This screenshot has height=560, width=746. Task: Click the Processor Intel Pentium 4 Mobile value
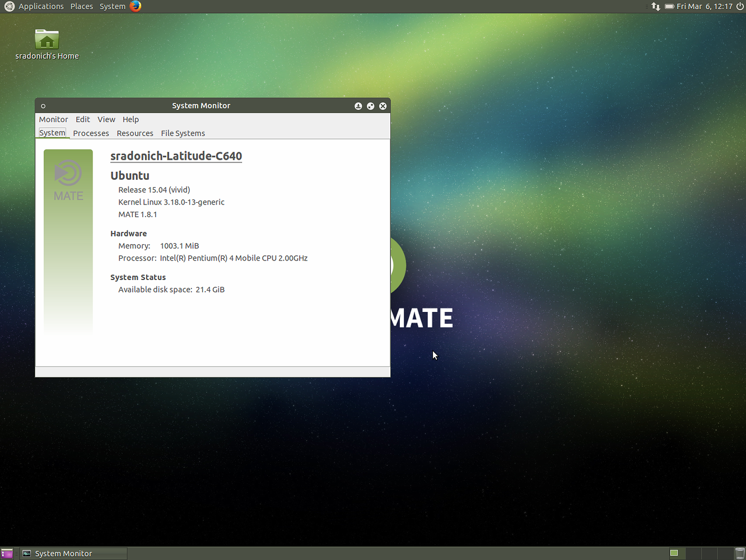(234, 258)
